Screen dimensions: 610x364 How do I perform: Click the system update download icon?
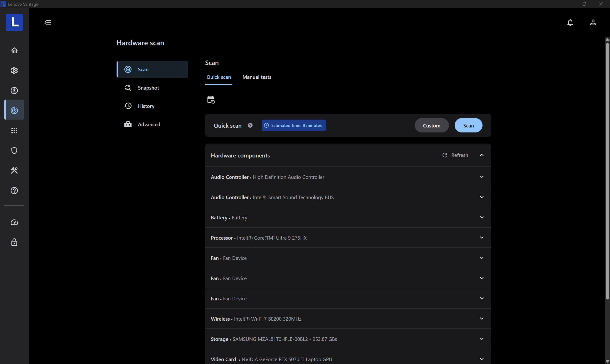tap(14, 91)
